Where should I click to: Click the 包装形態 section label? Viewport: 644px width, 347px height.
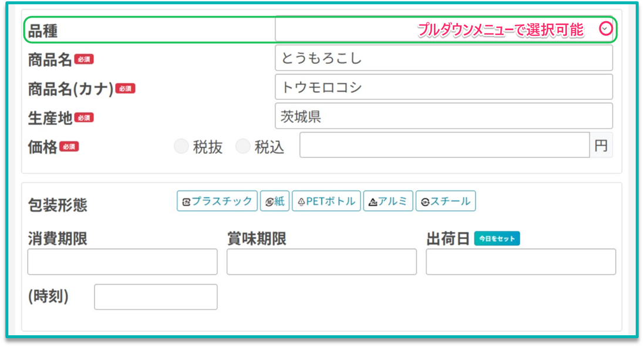click(58, 205)
